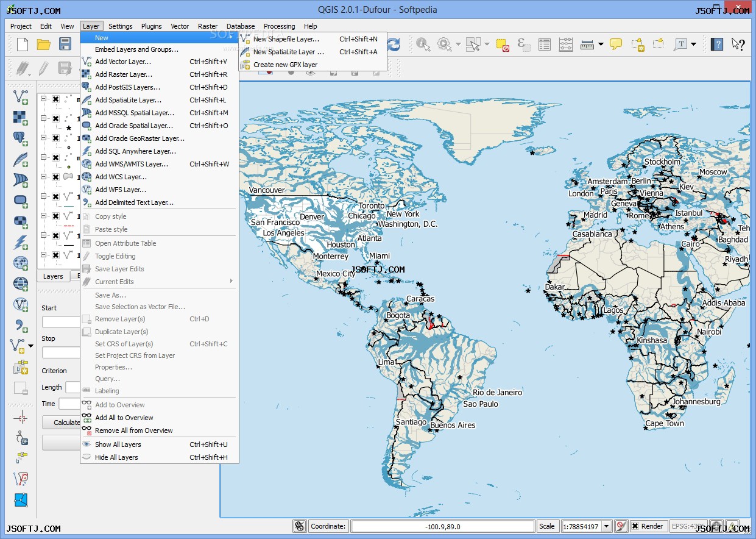Click the Topology Checker icon in left toolbar
This screenshot has width=756, height=539.
tap(21, 479)
